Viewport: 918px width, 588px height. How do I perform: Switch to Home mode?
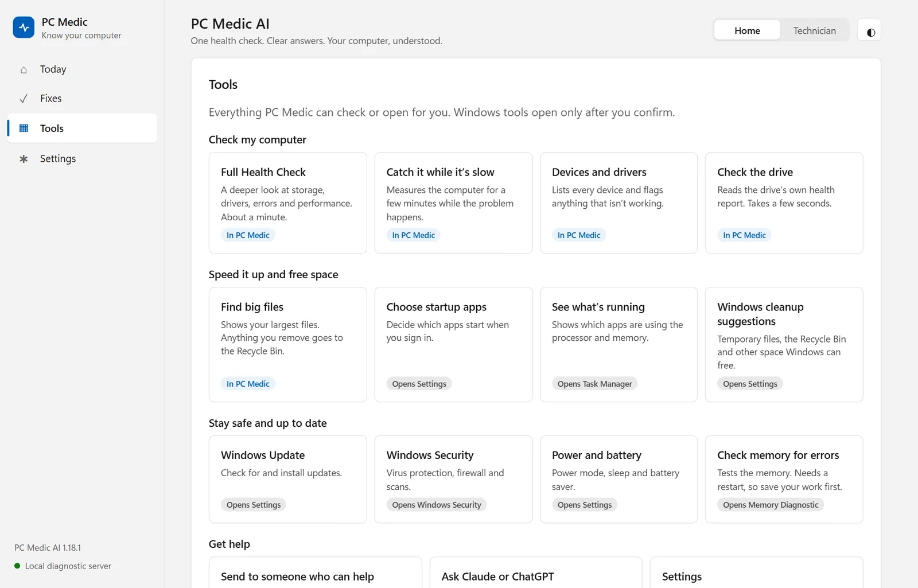(x=747, y=30)
